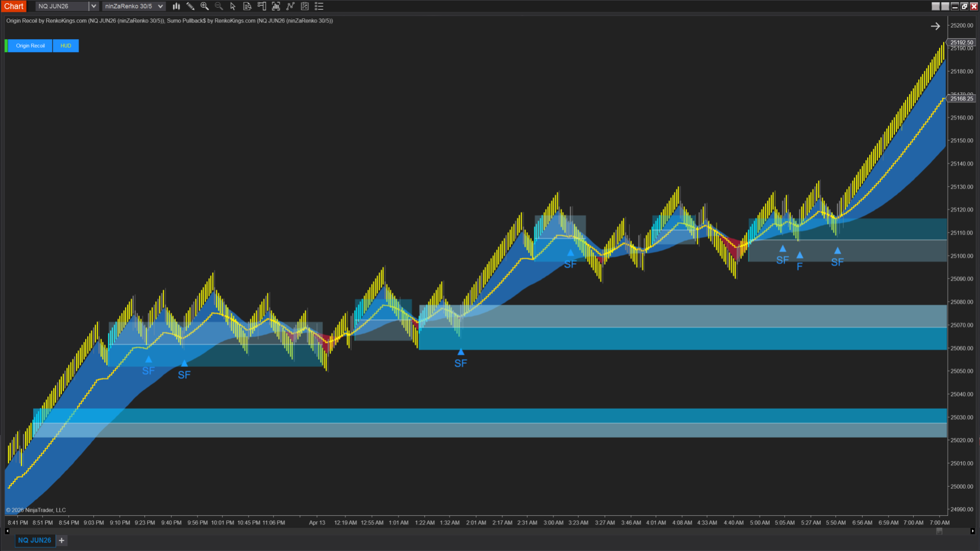This screenshot has height=551, width=980.
Task: Switch to the NQ JUN26 tab
Action: (35, 540)
